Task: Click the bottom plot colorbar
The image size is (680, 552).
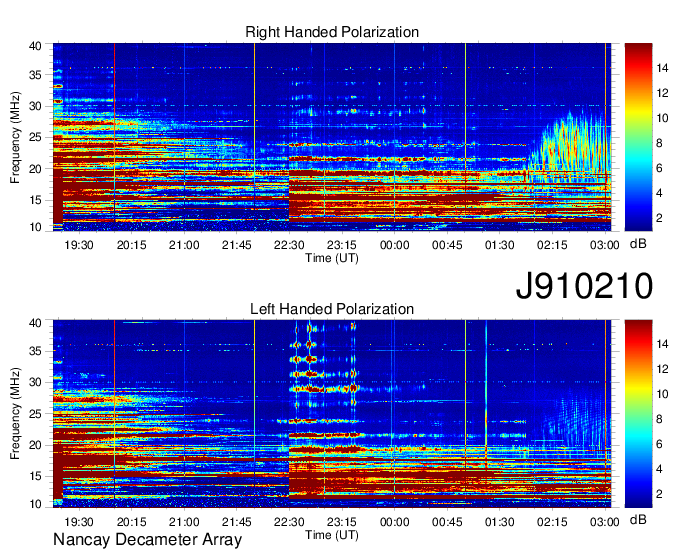Action: pos(638,414)
